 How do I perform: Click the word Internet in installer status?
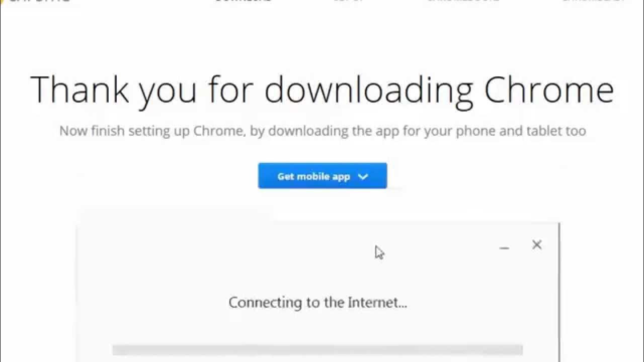(377, 303)
